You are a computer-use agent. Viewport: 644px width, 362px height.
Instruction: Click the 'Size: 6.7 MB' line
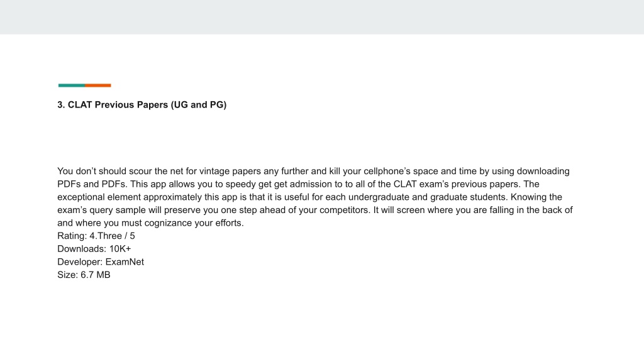click(x=84, y=275)
